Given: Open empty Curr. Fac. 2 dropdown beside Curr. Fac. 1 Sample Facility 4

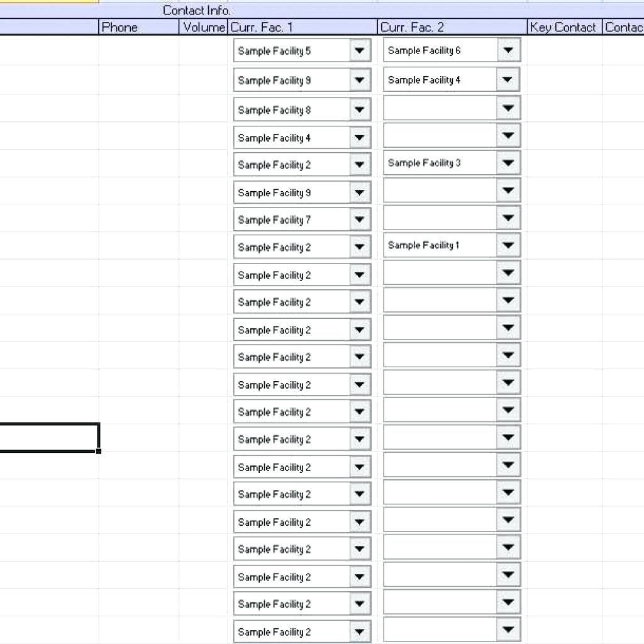Looking at the screenshot, I should click(508, 136).
